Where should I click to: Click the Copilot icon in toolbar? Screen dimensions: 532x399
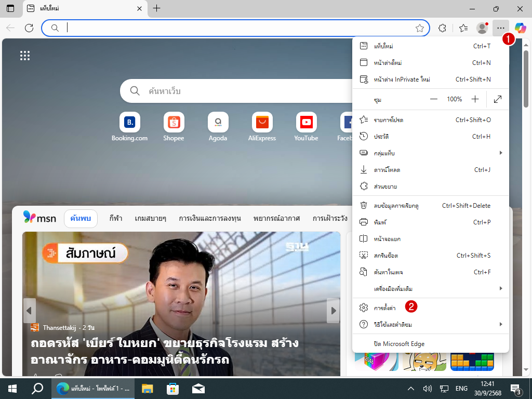pyautogui.click(x=521, y=28)
